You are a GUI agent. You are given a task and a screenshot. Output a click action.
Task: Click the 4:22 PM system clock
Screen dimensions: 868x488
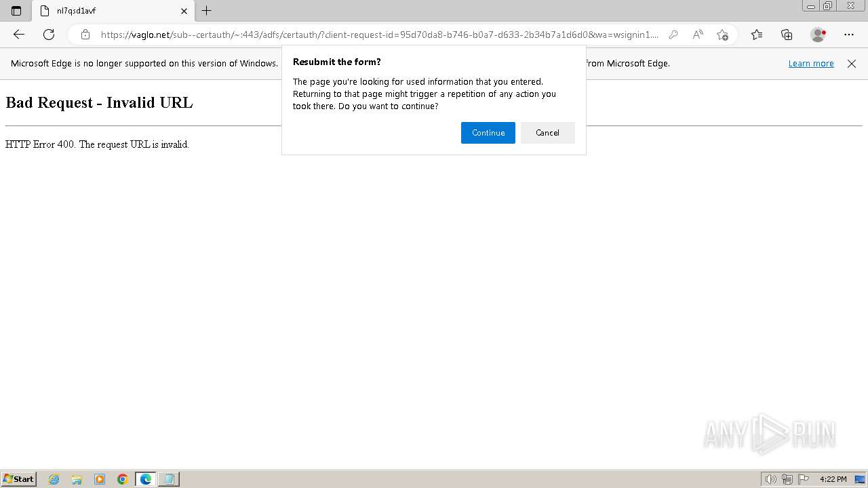click(x=833, y=479)
